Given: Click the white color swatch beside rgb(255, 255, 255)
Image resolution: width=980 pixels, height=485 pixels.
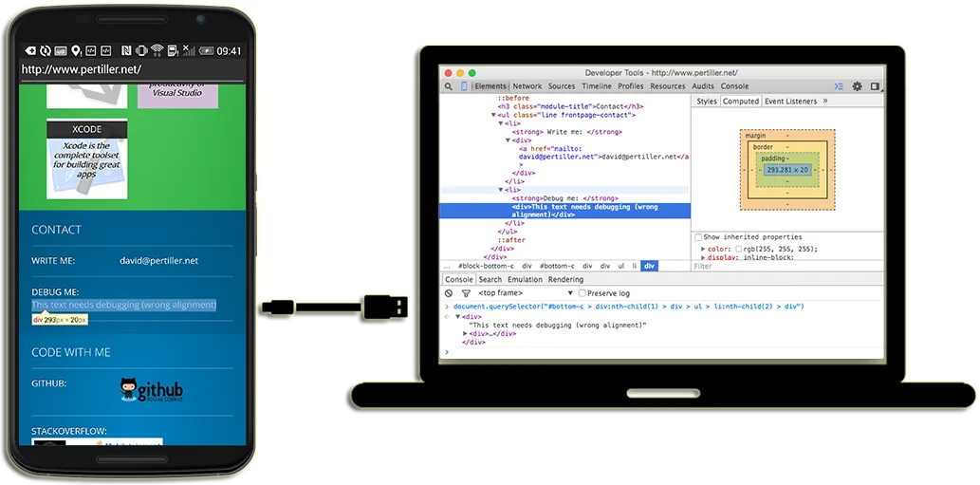Looking at the screenshot, I should 739,250.
